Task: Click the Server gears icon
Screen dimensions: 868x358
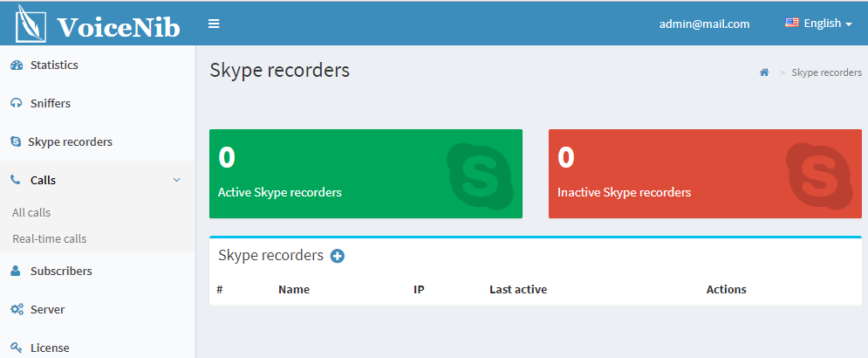Action: [x=17, y=310]
